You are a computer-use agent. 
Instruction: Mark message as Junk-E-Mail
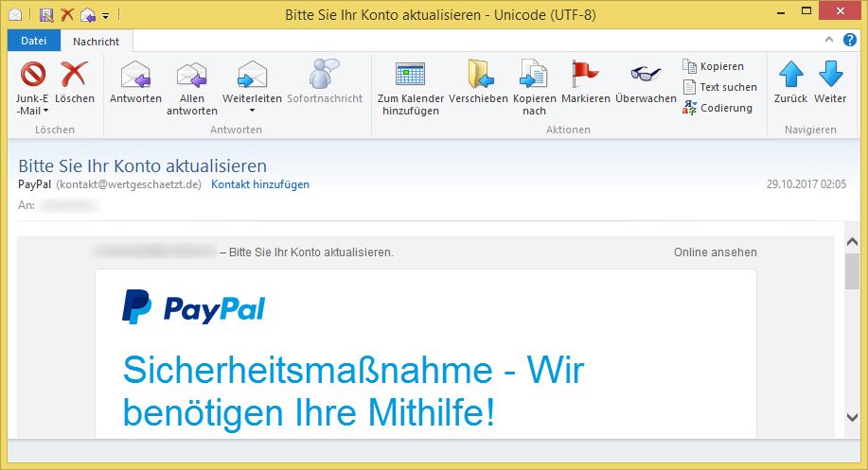[32, 89]
